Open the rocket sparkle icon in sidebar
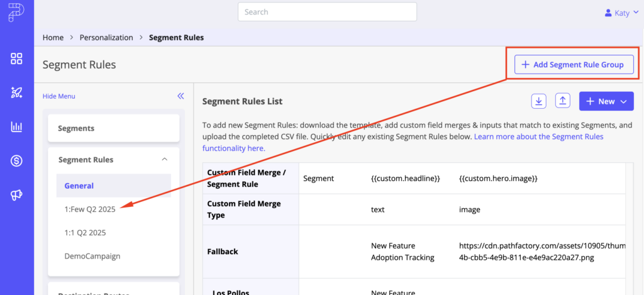This screenshot has width=644, height=295. coord(16,93)
